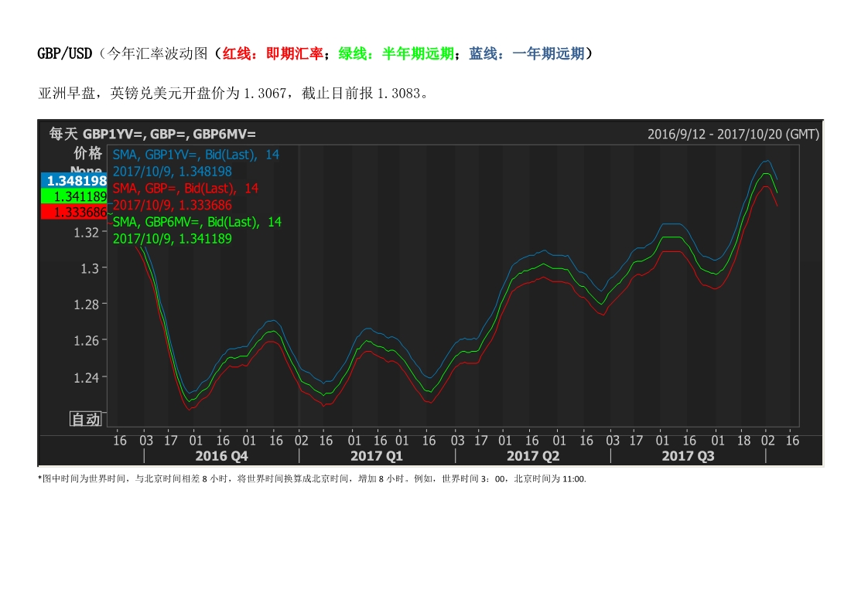Click the 1.3 price axis label
Screen dimensions: 868x613
click(89, 268)
